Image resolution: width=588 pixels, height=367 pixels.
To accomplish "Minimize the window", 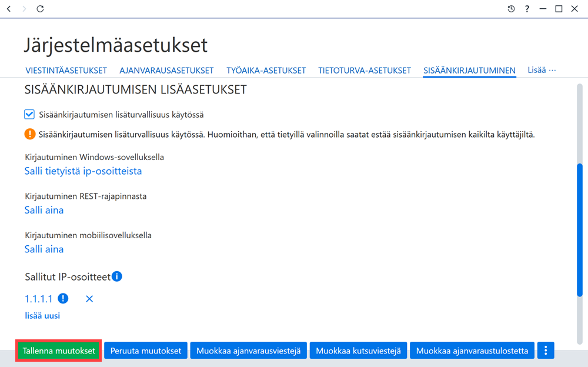I will pyautogui.click(x=543, y=9).
